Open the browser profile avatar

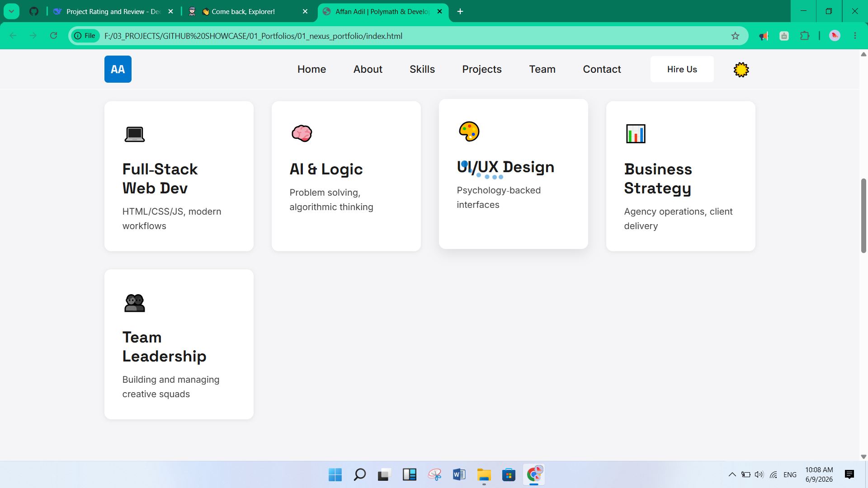(x=835, y=36)
